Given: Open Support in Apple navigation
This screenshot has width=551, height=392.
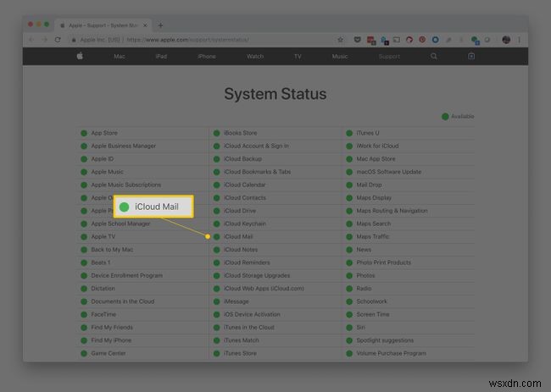Looking at the screenshot, I should click(x=389, y=56).
